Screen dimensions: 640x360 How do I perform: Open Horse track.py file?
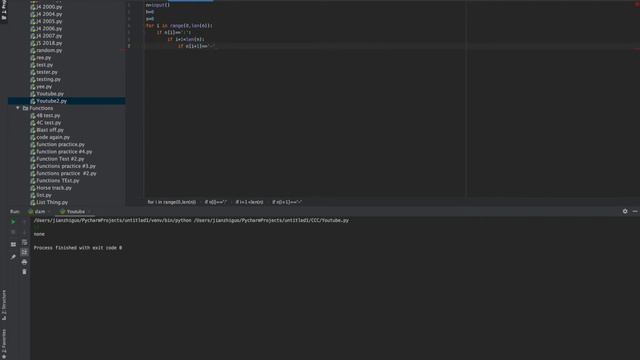[x=54, y=188]
